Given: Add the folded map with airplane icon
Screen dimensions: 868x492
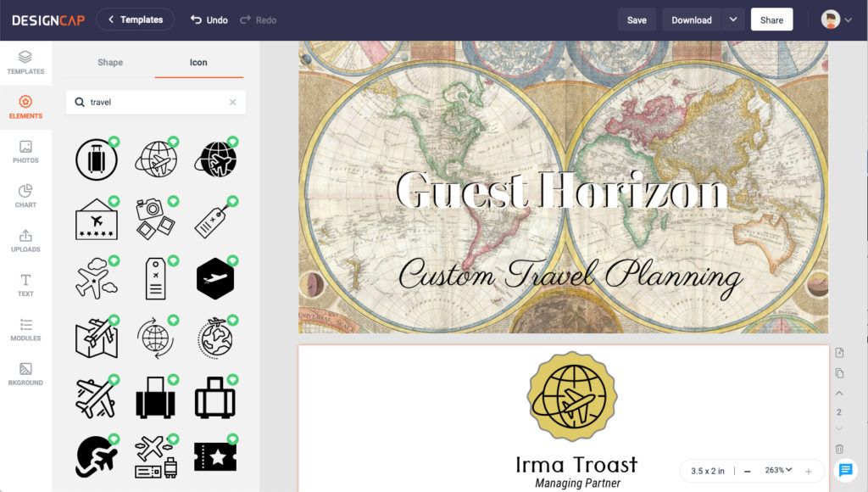Looking at the screenshot, I should [x=97, y=338].
